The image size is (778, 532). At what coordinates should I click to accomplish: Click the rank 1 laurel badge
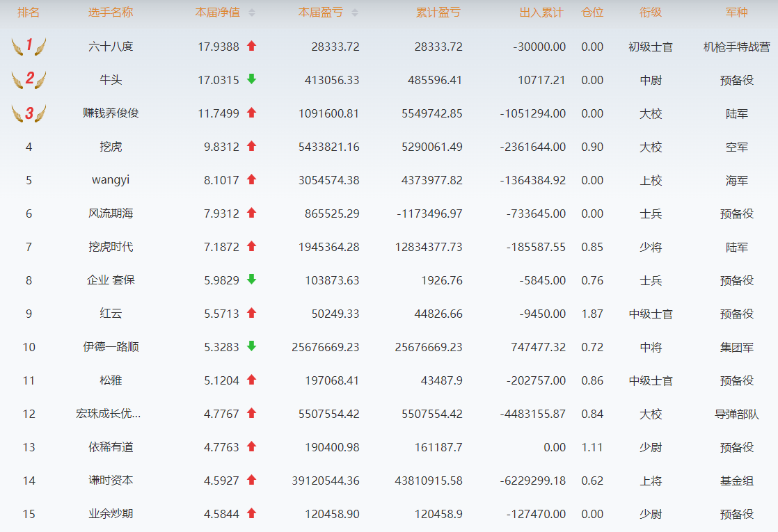29,46
